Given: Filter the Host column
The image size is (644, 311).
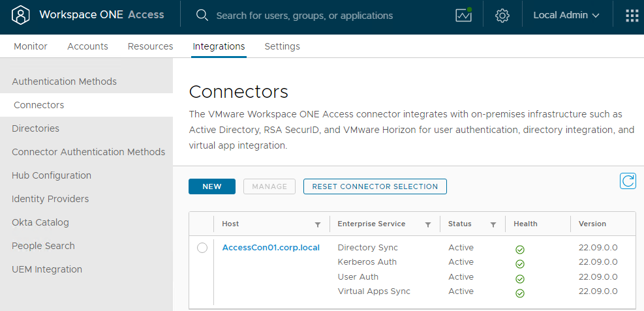Looking at the screenshot, I should [318, 224].
